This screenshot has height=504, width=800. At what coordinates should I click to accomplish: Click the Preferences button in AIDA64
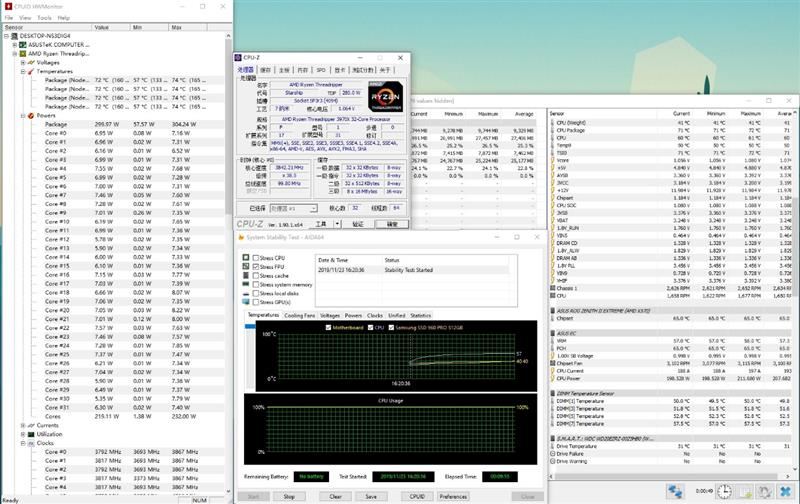pyautogui.click(x=453, y=496)
